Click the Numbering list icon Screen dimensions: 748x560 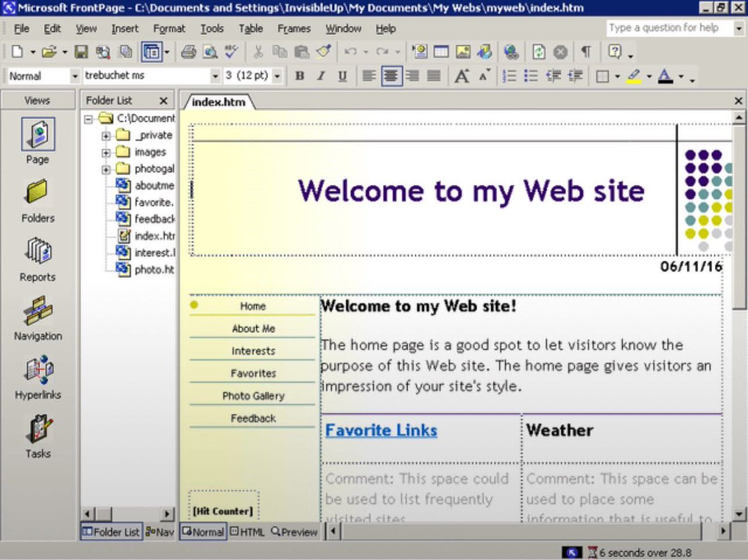(510, 76)
